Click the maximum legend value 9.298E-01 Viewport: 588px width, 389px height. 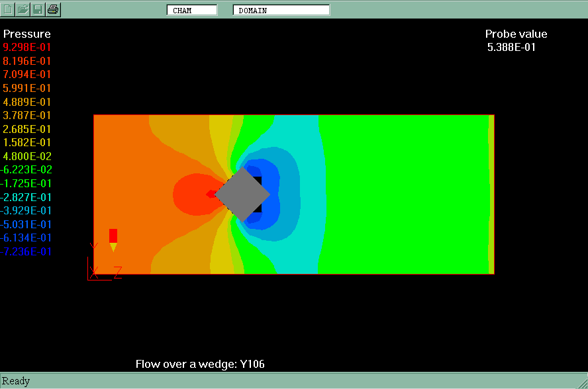[27, 48]
